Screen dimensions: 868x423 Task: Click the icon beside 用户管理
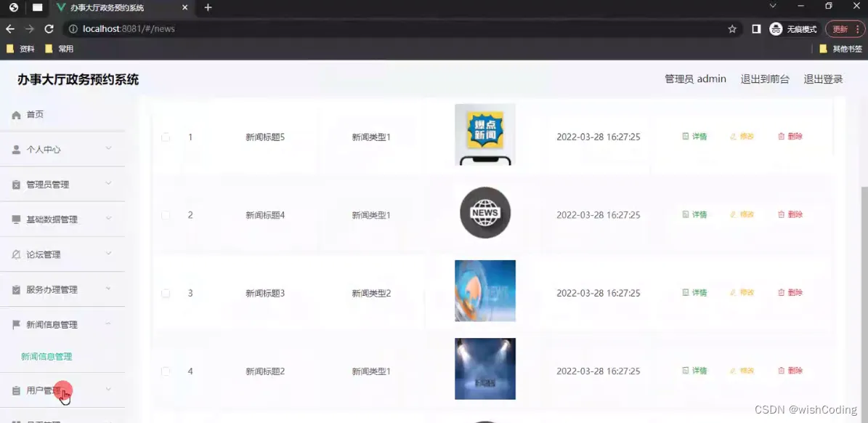point(16,390)
